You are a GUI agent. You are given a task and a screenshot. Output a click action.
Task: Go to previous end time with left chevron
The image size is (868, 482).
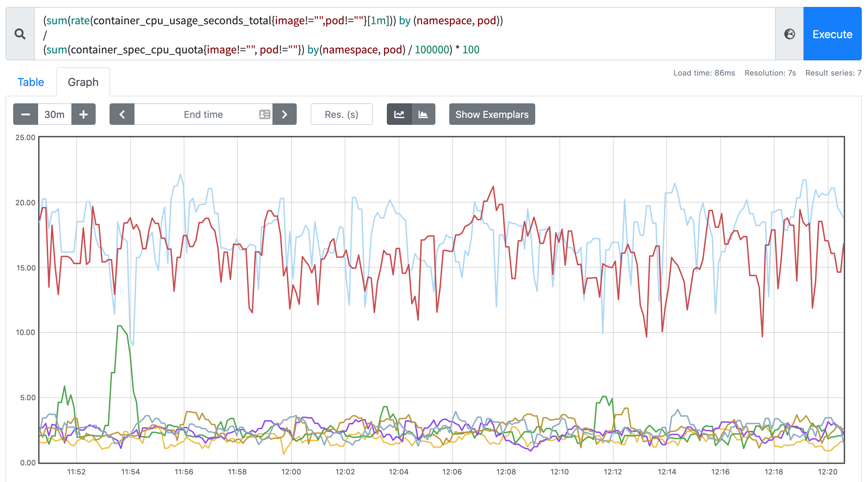tap(122, 114)
